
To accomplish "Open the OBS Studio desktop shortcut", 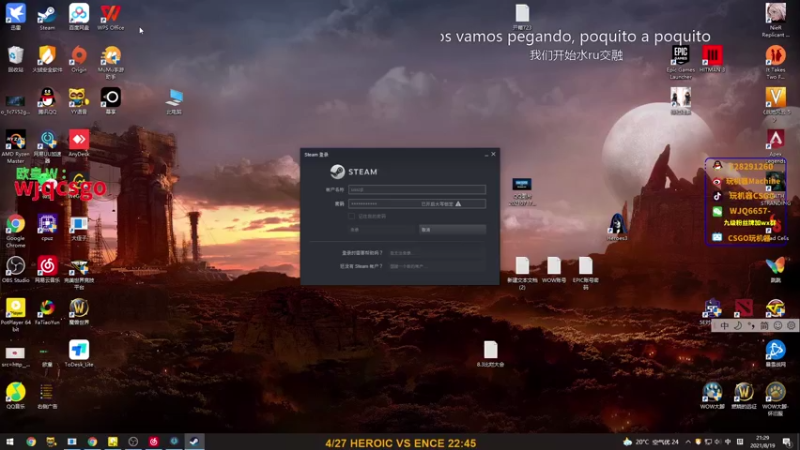I will coord(15,269).
